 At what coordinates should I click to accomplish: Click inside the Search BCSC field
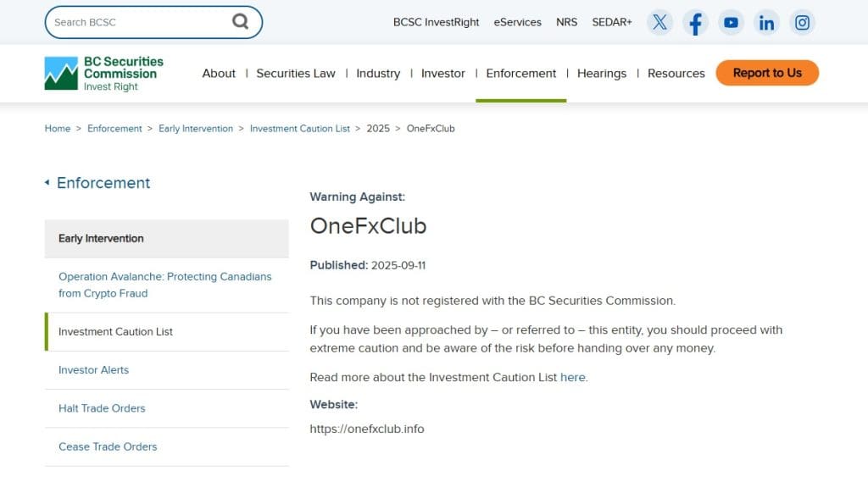point(136,22)
